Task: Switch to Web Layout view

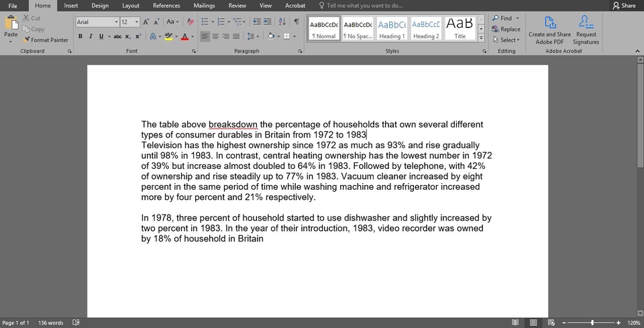Action: [x=551, y=323]
